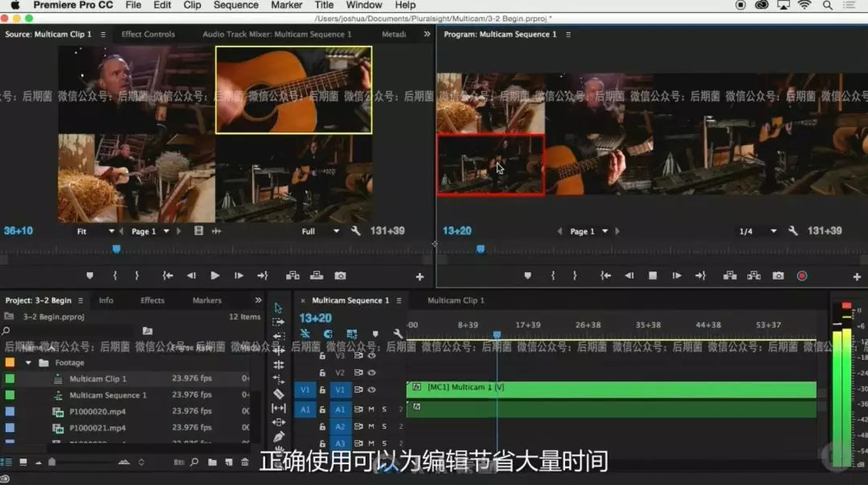The height and width of the screenshot is (485, 868).
Task: Open Program monitor settings wrench
Action: pyautogui.click(x=792, y=230)
